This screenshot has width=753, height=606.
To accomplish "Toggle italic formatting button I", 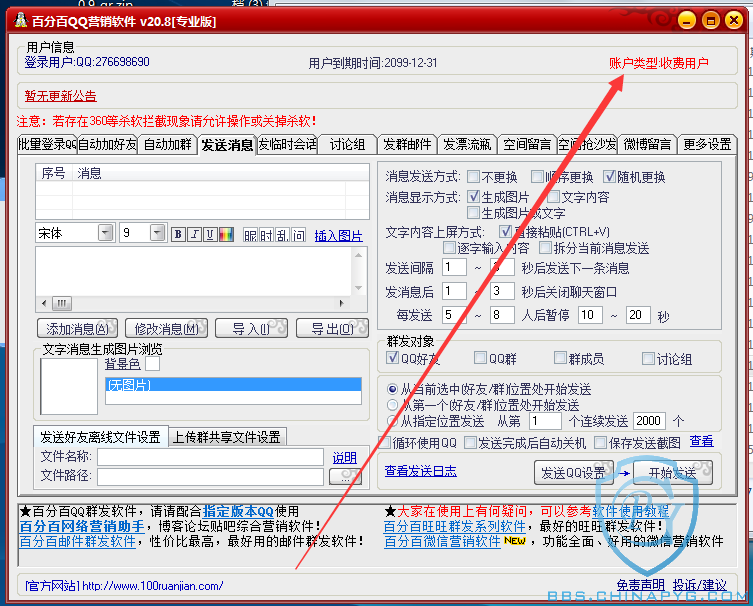I will click(194, 234).
